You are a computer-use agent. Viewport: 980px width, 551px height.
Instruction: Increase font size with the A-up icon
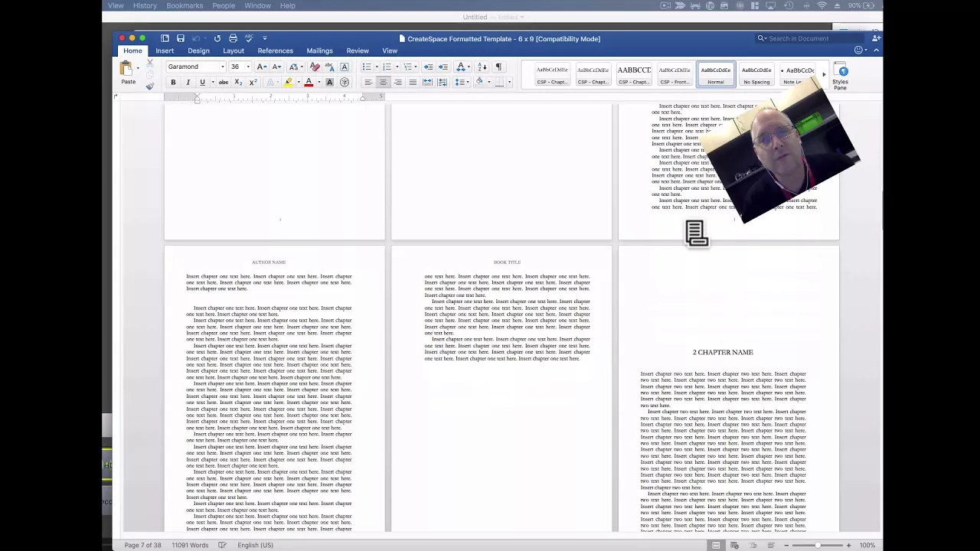coord(262,67)
